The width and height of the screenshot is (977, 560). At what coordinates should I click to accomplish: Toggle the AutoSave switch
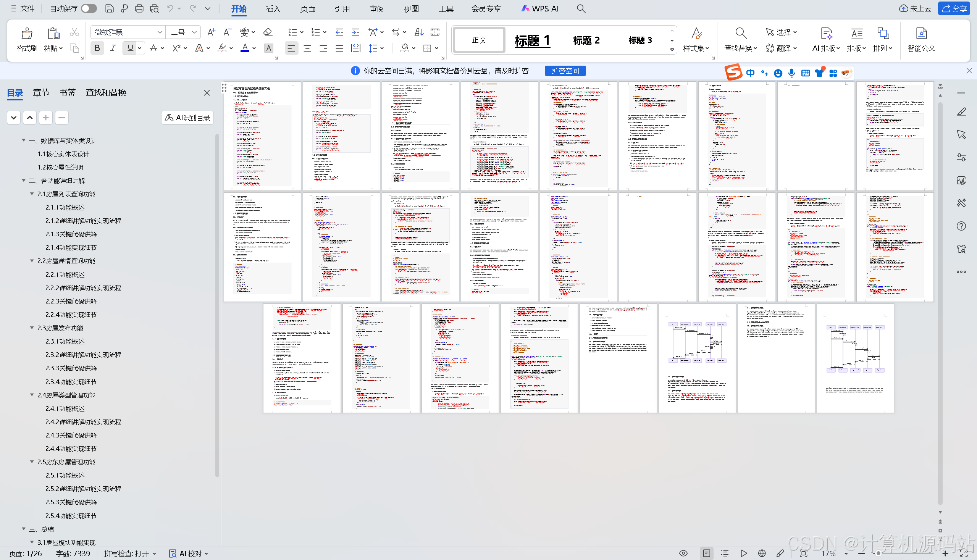coord(89,8)
